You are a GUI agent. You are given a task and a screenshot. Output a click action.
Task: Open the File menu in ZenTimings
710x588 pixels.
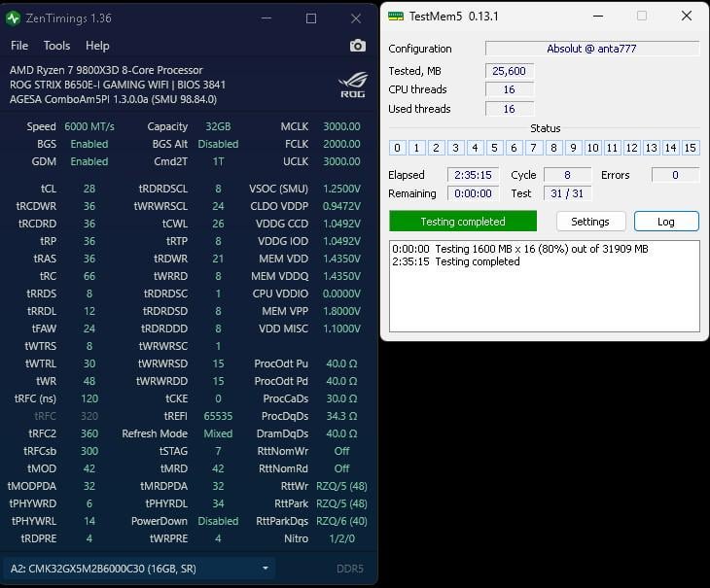coord(19,46)
